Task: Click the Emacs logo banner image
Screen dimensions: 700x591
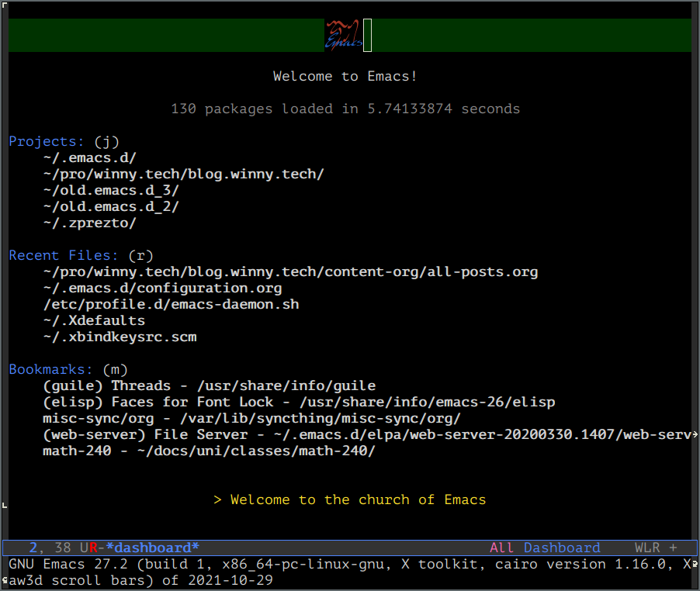Action: [x=343, y=35]
